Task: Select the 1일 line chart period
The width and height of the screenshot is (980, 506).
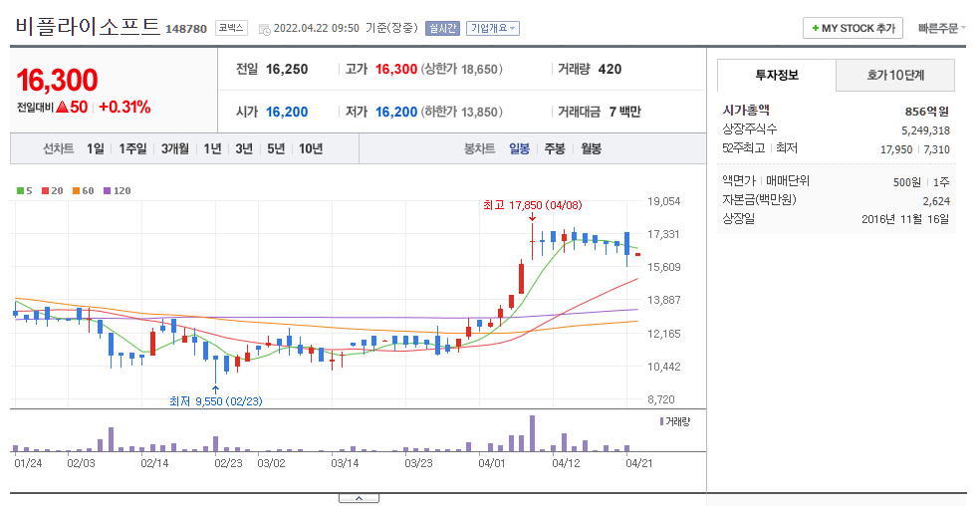Action: (x=95, y=148)
